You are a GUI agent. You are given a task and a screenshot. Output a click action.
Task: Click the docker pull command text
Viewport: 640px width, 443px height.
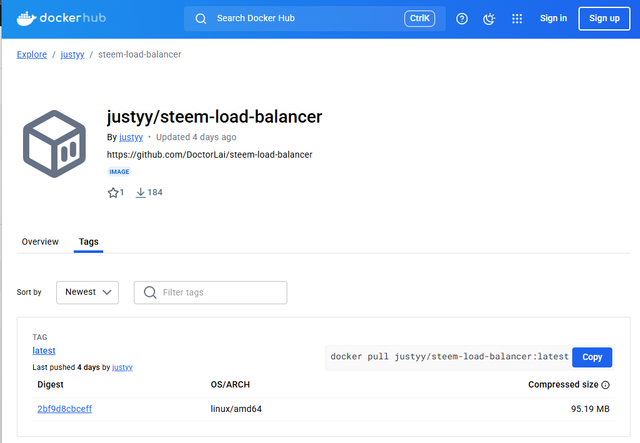449,357
